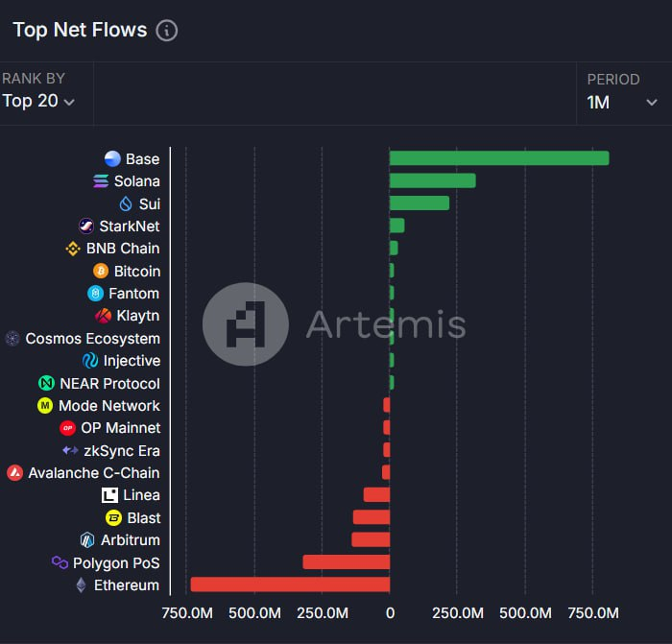Open the Period 1M dropdown
Image resolution: width=672 pixels, height=644 pixels.
point(622,103)
